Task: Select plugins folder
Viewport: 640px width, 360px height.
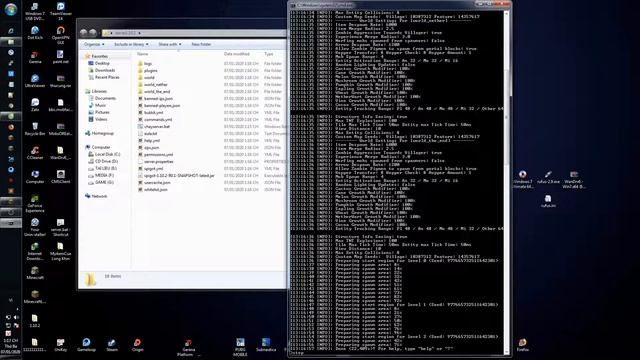Action: pos(147,71)
